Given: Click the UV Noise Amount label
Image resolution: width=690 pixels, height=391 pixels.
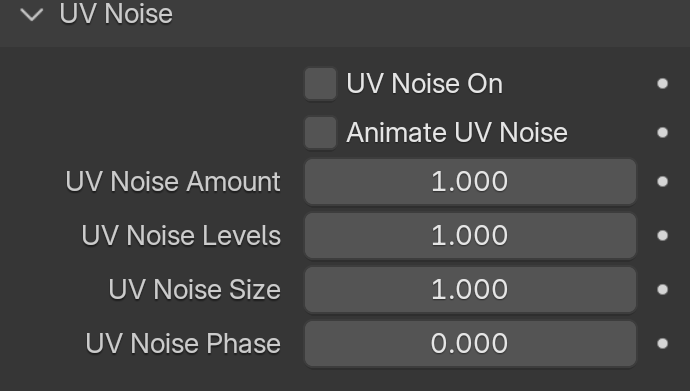Looking at the screenshot, I should point(173,182).
